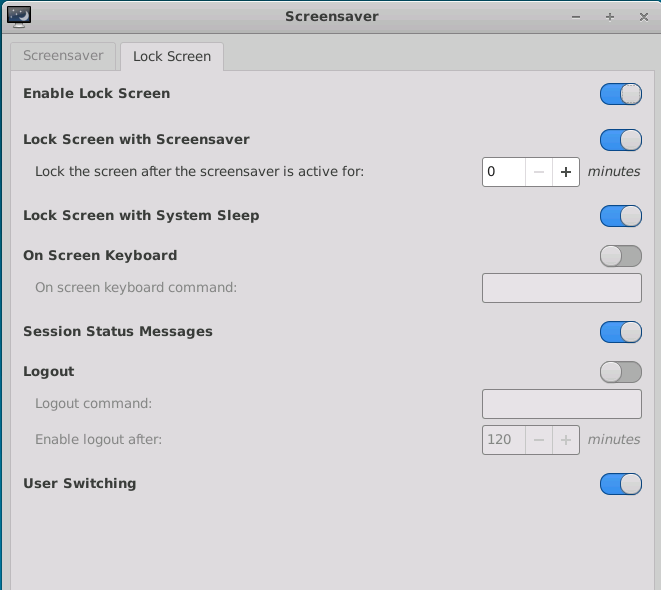This screenshot has height=590, width=661.
Task: Toggle Session Status Messages off
Action: [x=620, y=332]
